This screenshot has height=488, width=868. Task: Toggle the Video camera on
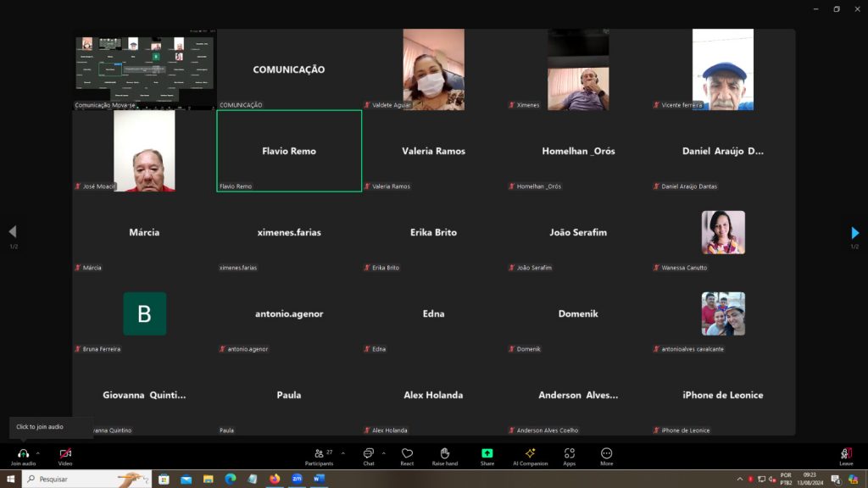[x=65, y=453]
